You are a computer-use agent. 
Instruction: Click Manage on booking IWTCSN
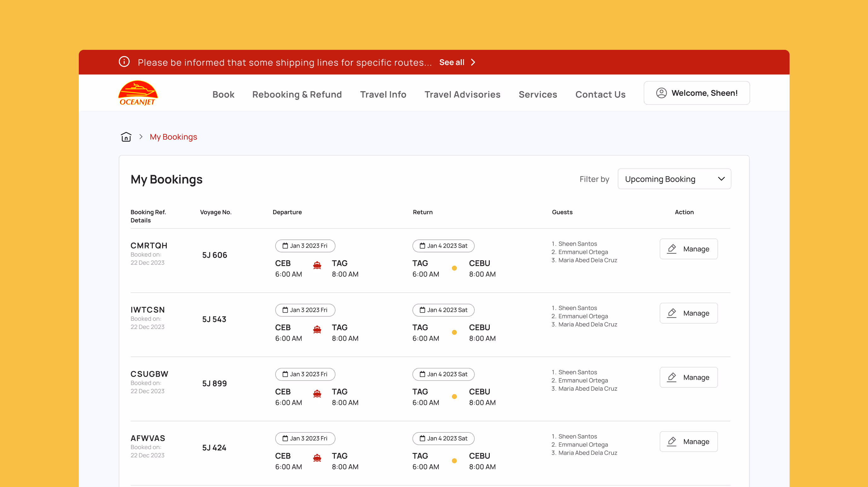point(688,313)
